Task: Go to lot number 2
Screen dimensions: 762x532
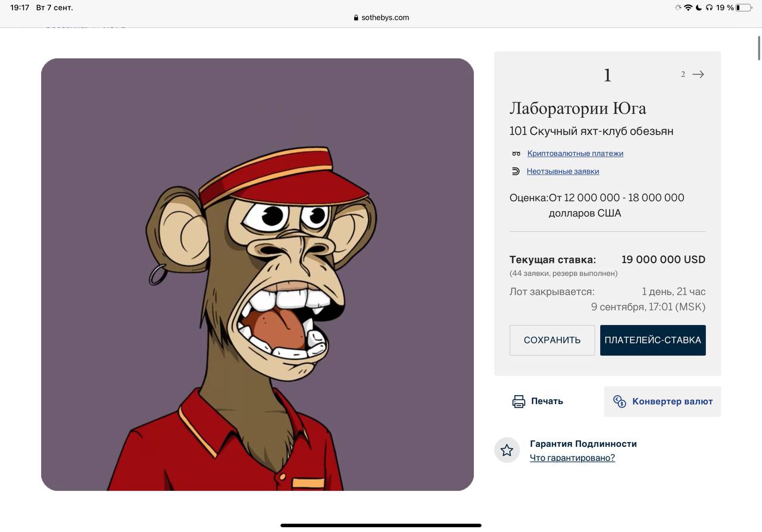Action: 683,74
